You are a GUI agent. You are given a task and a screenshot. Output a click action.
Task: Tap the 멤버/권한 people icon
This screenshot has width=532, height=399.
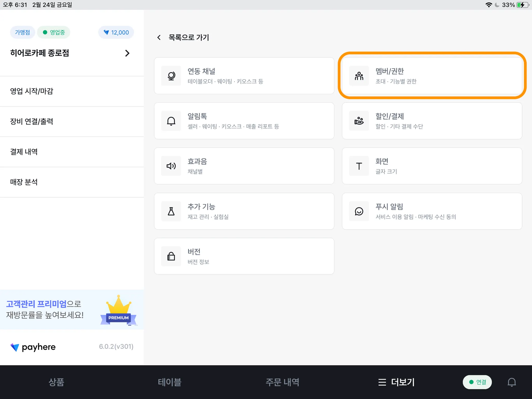pyautogui.click(x=359, y=76)
